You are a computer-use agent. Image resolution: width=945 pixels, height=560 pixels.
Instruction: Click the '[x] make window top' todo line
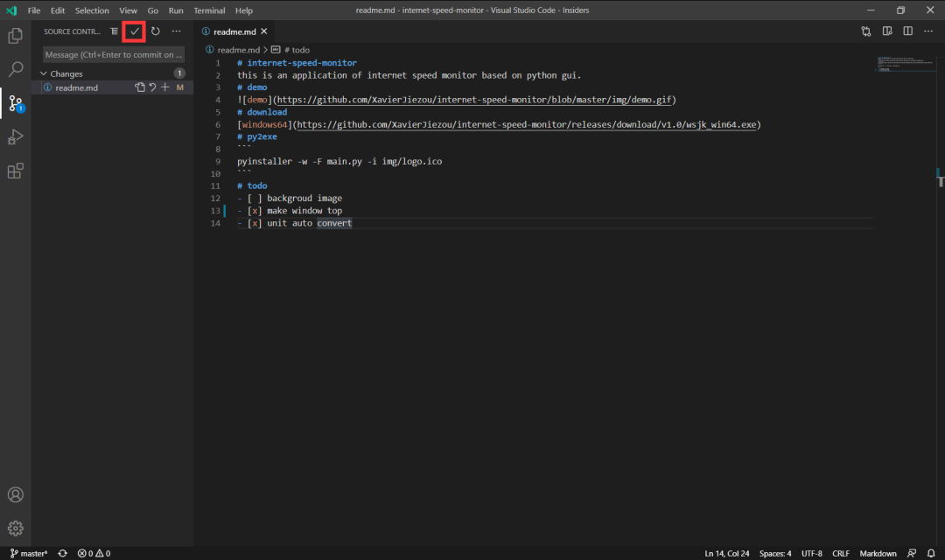coord(290,211)
